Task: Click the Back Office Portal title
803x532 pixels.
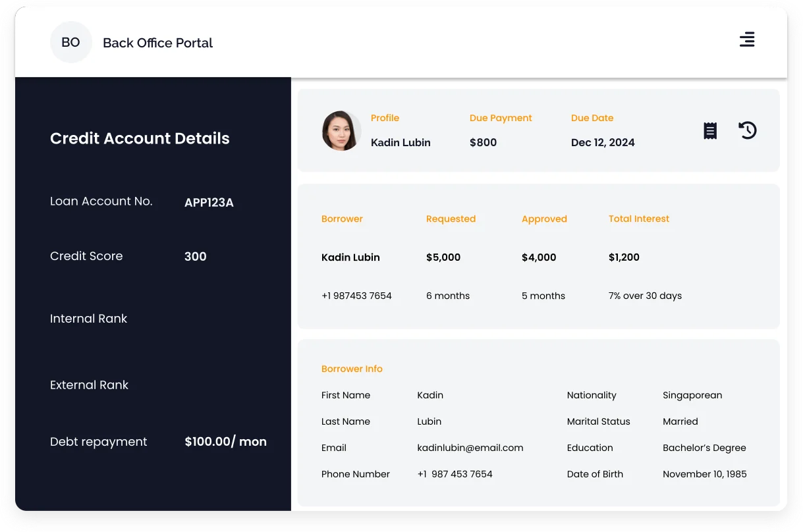Action: [x=158, y=43]
